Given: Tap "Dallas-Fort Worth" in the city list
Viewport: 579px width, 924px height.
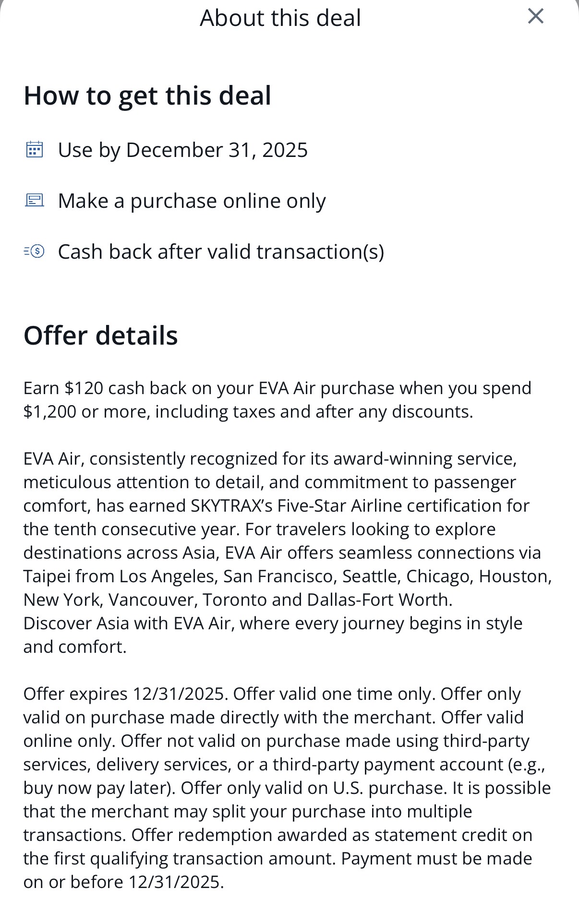Looking at the screenshot, I should coord(378,600).
